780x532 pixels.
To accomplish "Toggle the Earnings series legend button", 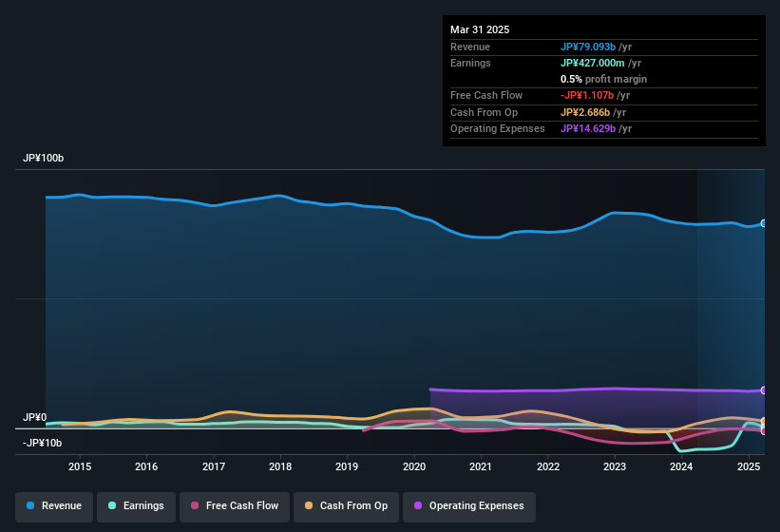I will (136, 506).
